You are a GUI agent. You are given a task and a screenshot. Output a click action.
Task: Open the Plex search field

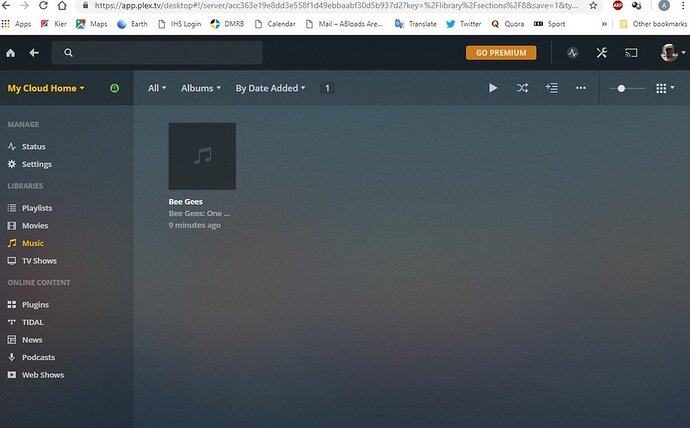157,53
